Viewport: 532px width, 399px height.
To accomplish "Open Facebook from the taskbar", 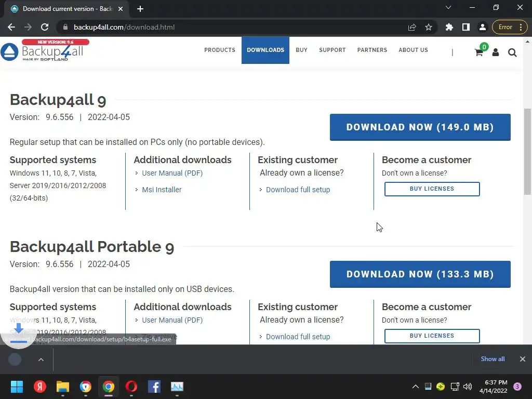I will point(154,387).
